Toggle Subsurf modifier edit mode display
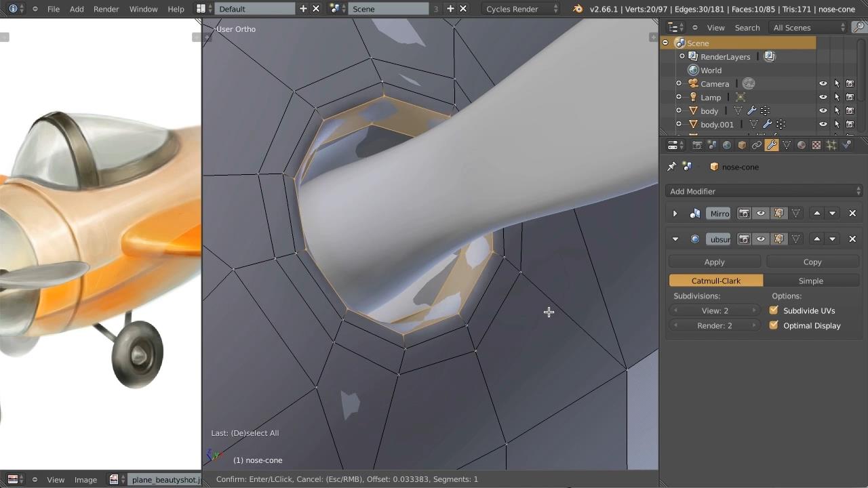 tap(778, 239)
